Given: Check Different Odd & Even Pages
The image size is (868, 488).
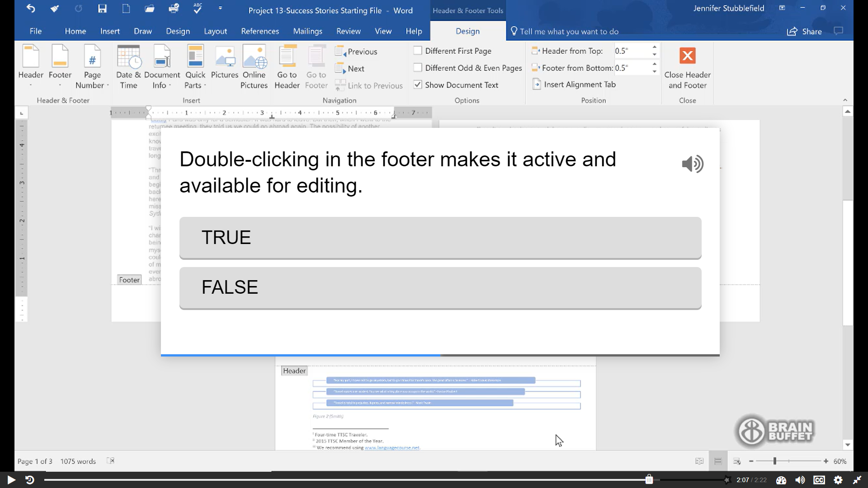Looking at the screenshot, I should coord(418,68).
